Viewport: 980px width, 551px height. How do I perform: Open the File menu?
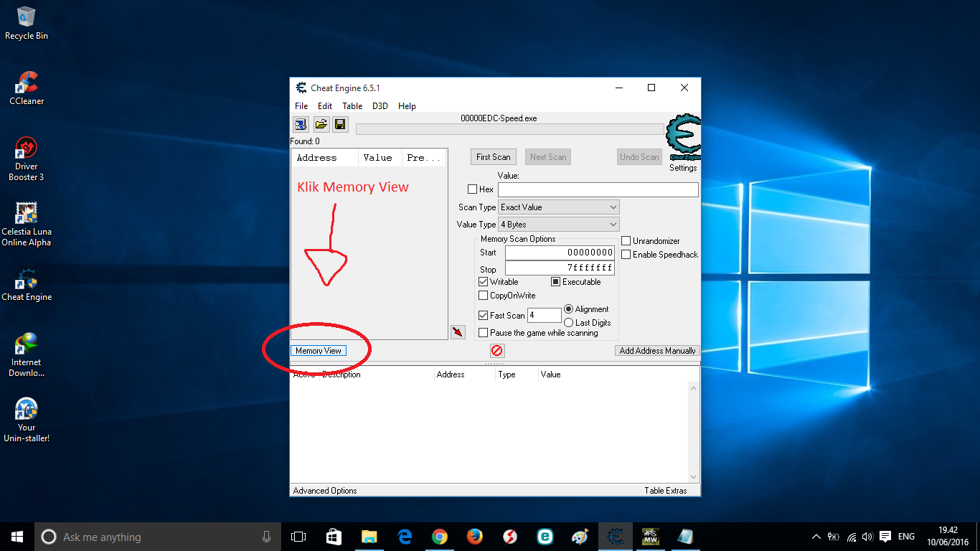pyautogui.click(x=301, y=106)
